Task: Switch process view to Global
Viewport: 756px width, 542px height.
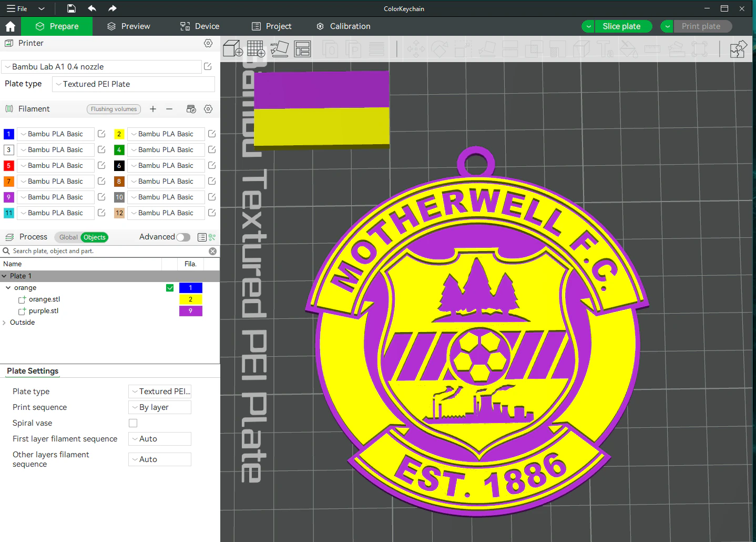Action: pyautogui.click(x=68, y=237)
